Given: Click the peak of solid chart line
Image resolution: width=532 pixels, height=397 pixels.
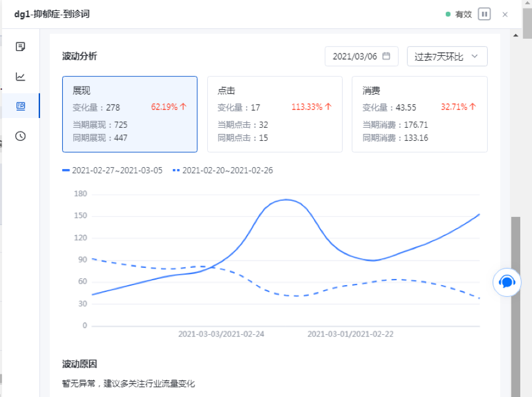Looking at the screenshot, I should click(x=286, y=200).
